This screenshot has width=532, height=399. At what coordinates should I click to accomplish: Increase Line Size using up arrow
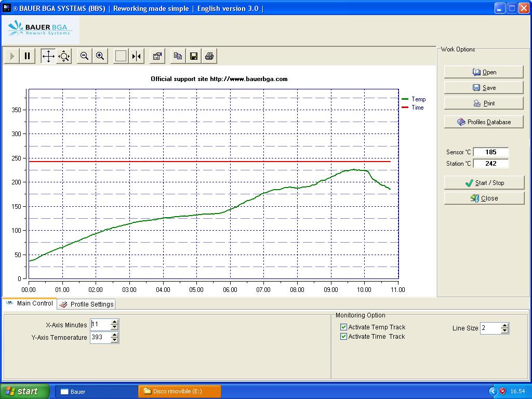click(x=504, y=326)
